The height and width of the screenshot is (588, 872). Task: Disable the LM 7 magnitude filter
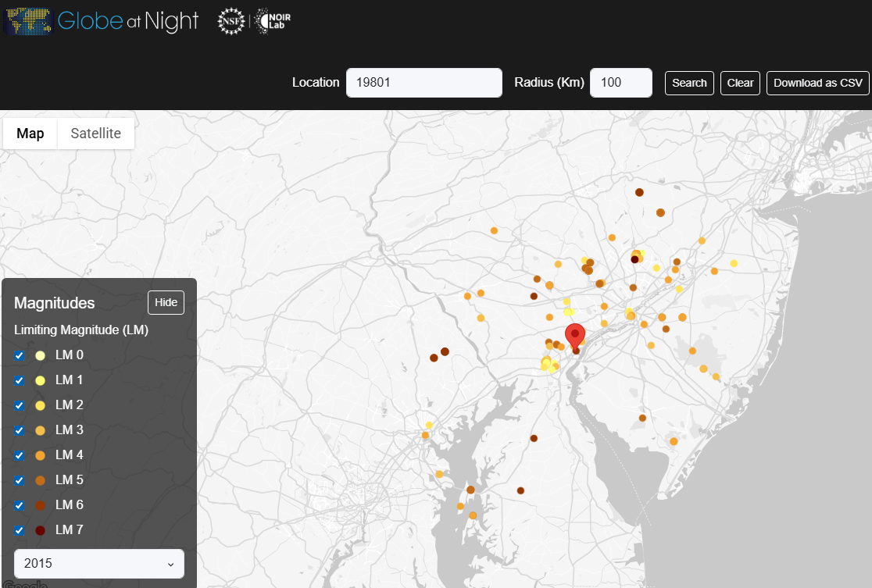point(20,531)
